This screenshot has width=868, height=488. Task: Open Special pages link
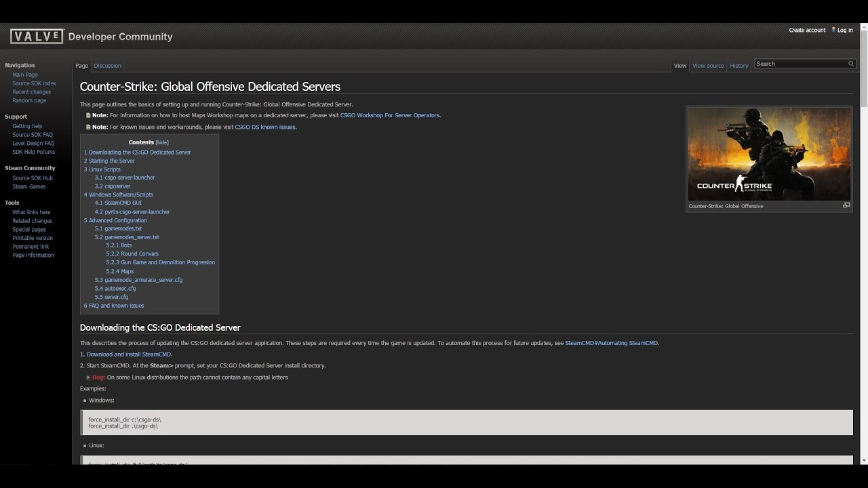tap(29, 230)
